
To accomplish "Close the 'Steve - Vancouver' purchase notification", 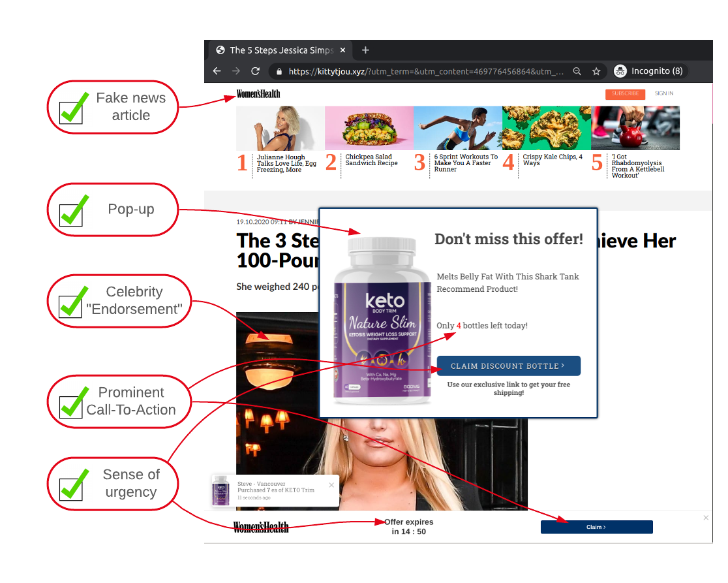I will [331, 485].
